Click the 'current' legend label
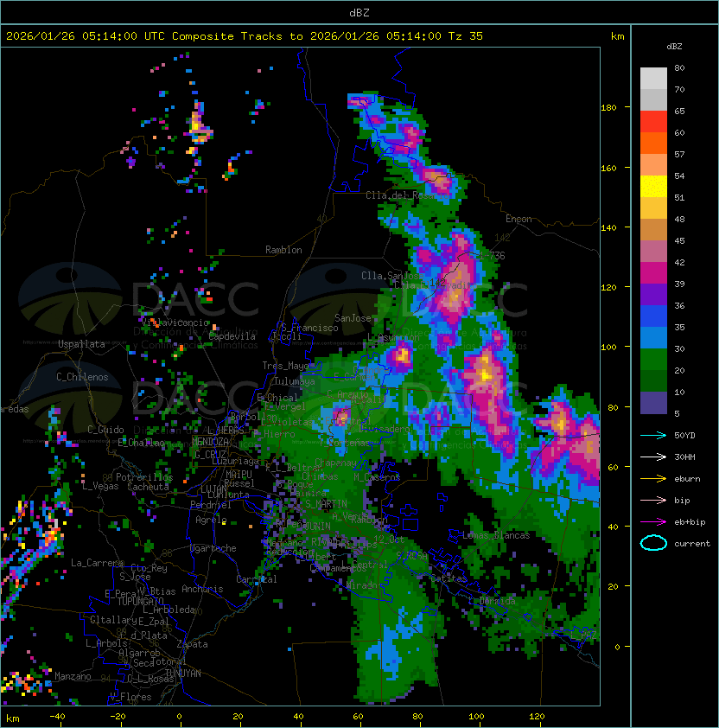This screenshot has height=728, width=719. 692,544
